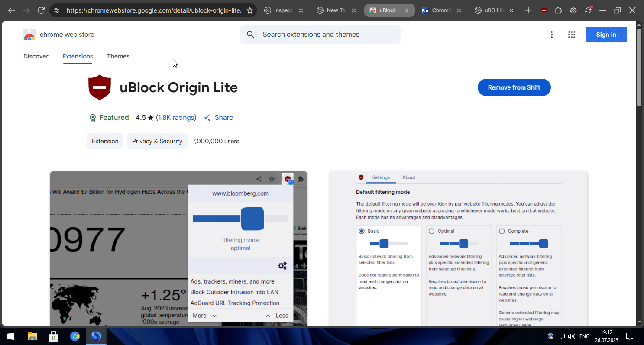Close the Chrom'c tab
Image resolution: width=644 pixels, height=345 pixels.
point(459,10)
